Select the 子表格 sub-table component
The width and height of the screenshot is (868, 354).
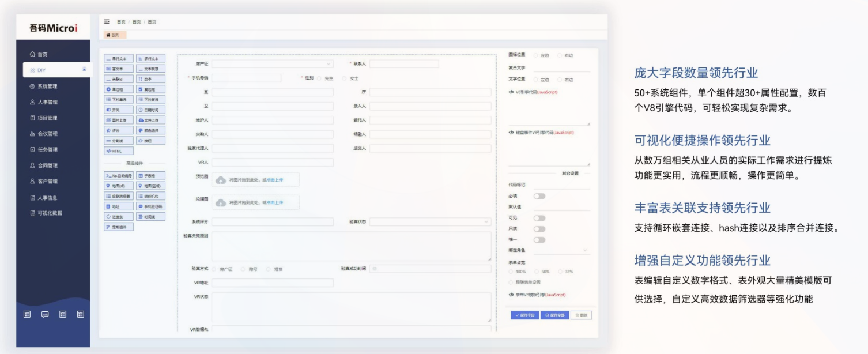coord(151,175)
